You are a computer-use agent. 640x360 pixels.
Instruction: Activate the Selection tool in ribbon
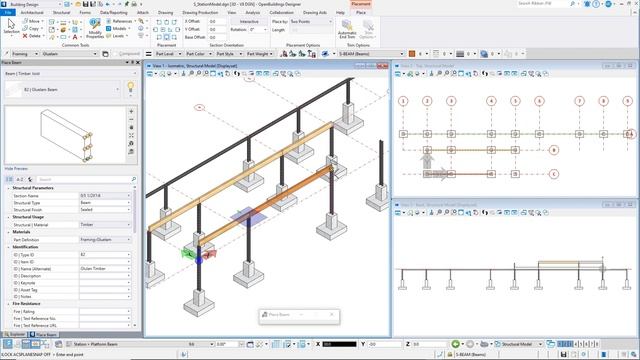[11, 27]
